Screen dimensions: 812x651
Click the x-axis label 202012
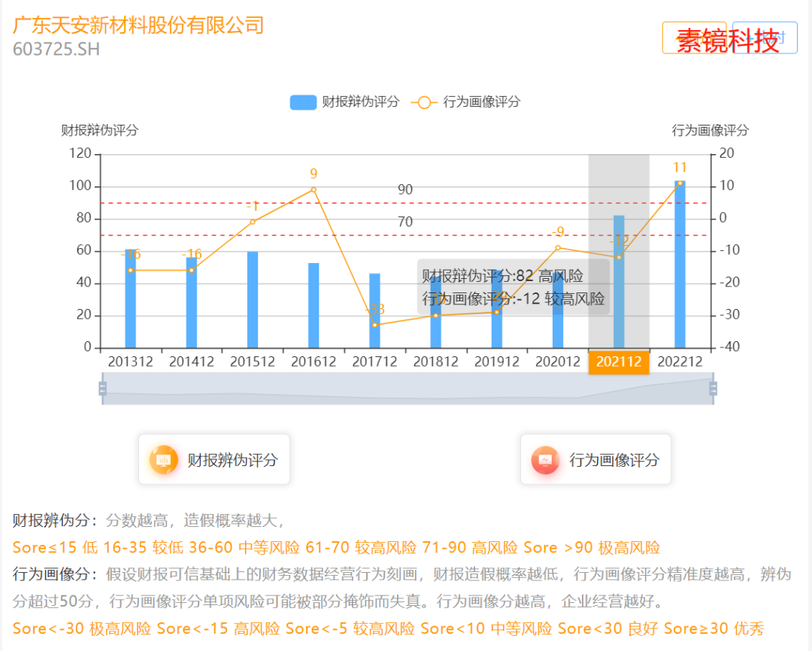pos(558,362)
